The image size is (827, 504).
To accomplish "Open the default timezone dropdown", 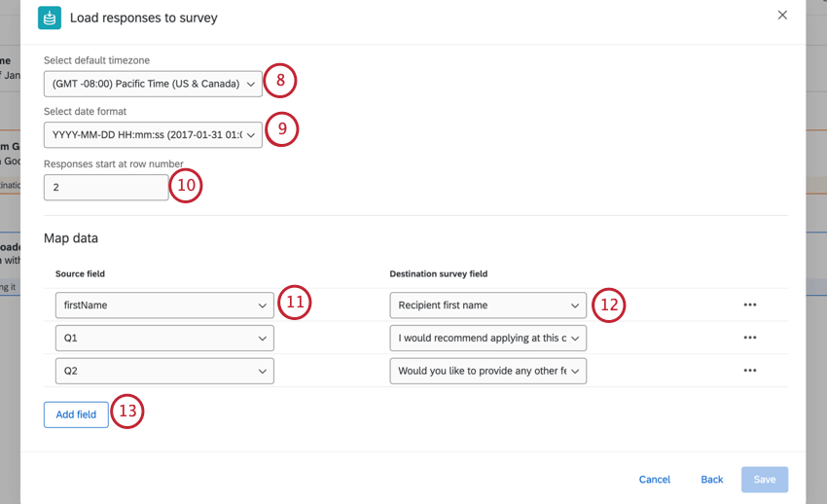I will coord(153,84).
